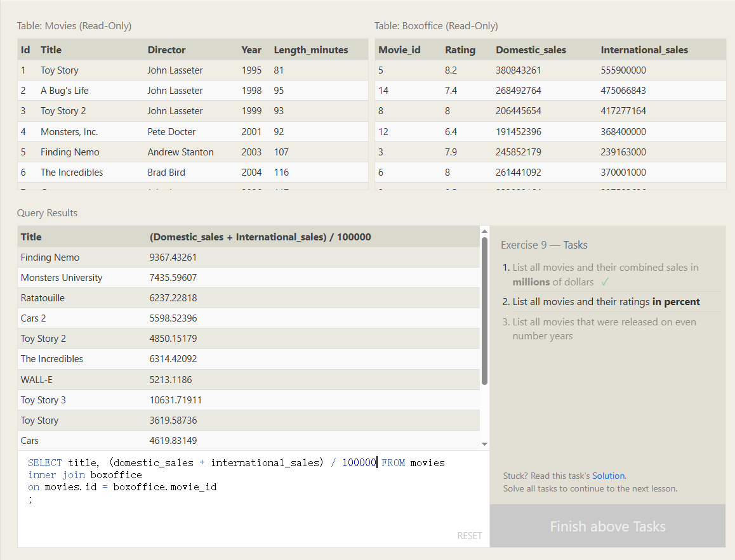Click the Movie_id column header

point(399,49)
